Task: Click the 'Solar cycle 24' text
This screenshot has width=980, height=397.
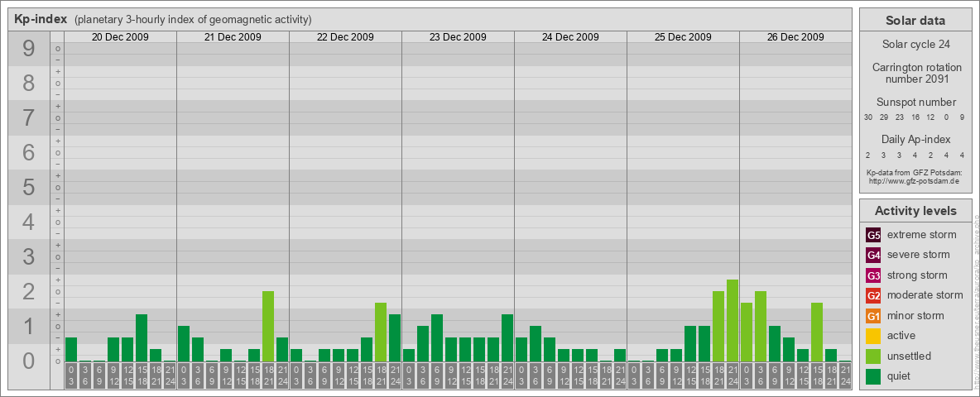Action: coord(915,45)
